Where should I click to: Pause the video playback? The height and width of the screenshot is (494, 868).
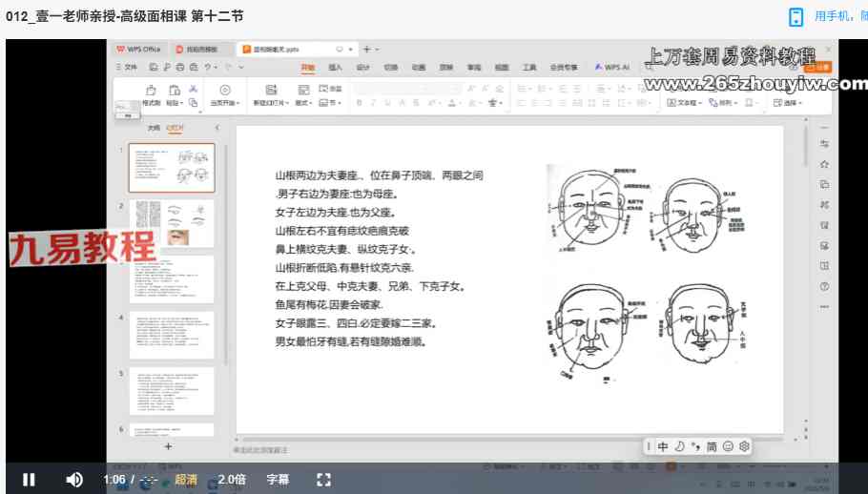pos(29,480)
